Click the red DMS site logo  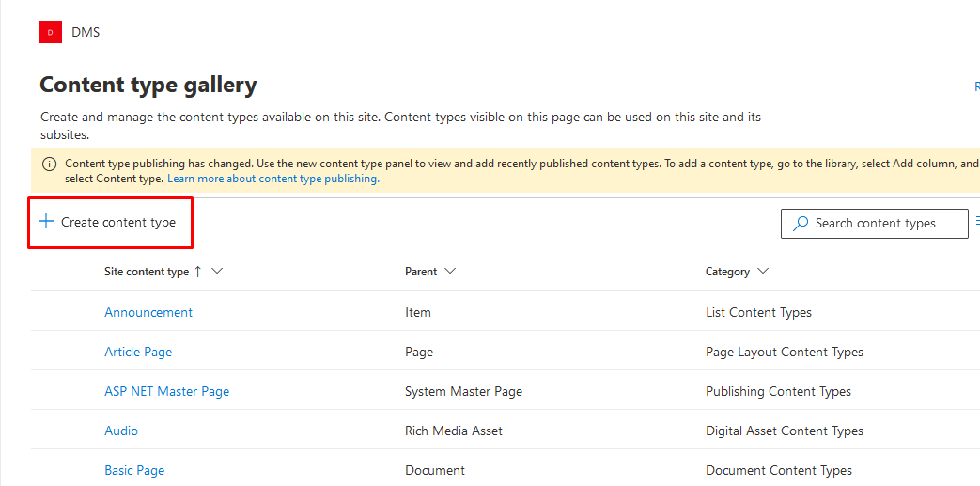point(51,32)
